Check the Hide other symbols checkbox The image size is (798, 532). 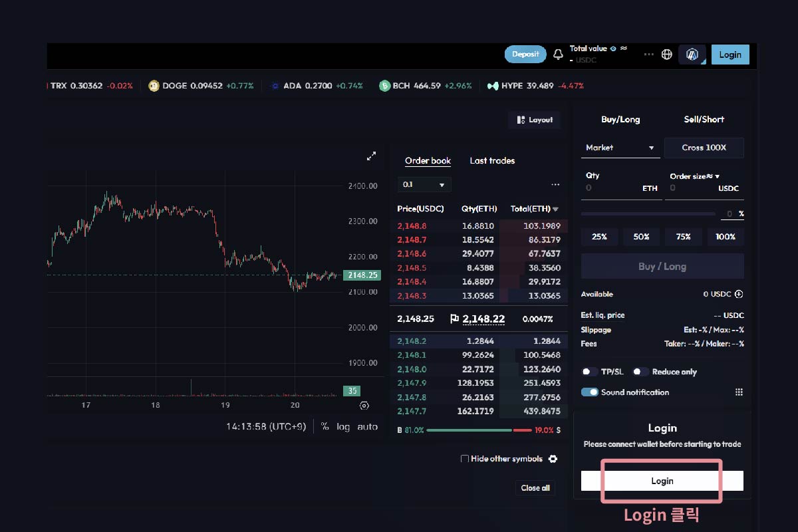pyautogui.click(x=465, y=459)
